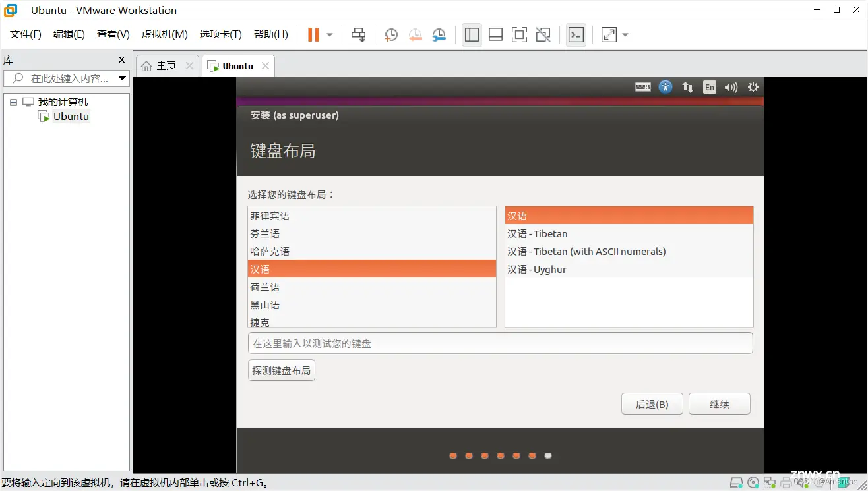Viewport: 868px width, 491px height.
Task: Toggle the library sidebar view icon
Action: pos(472,34)
